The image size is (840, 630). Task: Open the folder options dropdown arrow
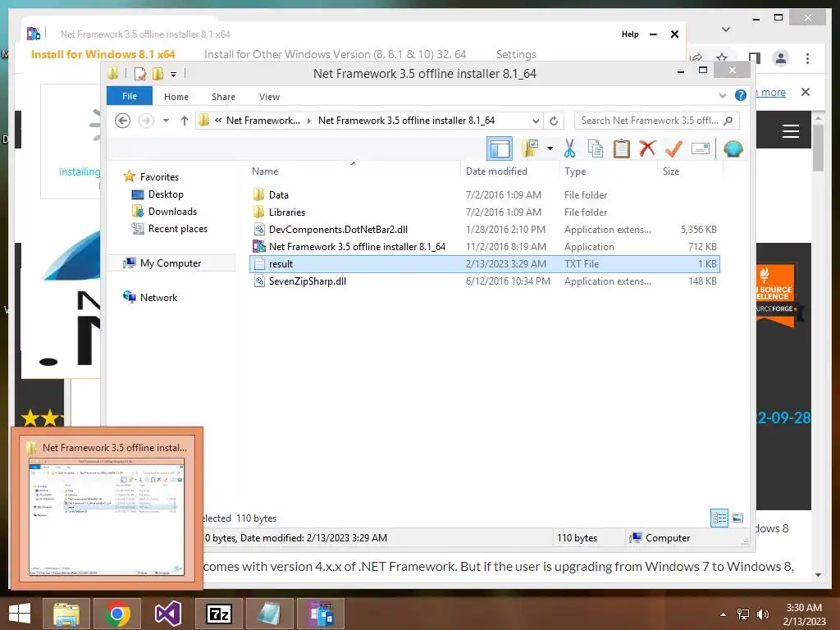(x=550, y=148)
